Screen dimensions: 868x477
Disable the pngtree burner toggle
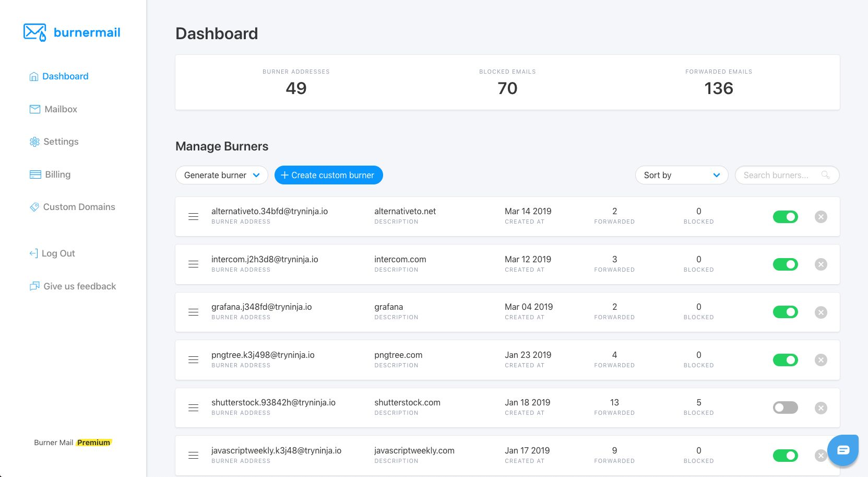(786, 360)
